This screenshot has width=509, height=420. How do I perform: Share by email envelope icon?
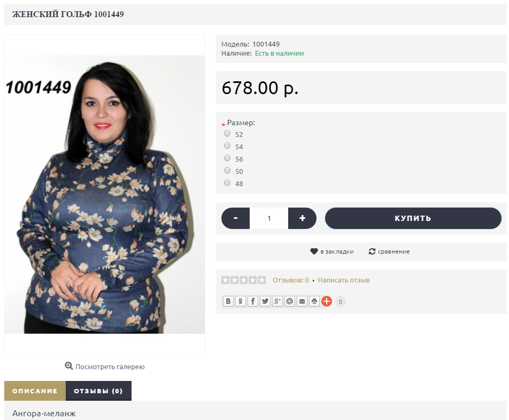[302, 301]
